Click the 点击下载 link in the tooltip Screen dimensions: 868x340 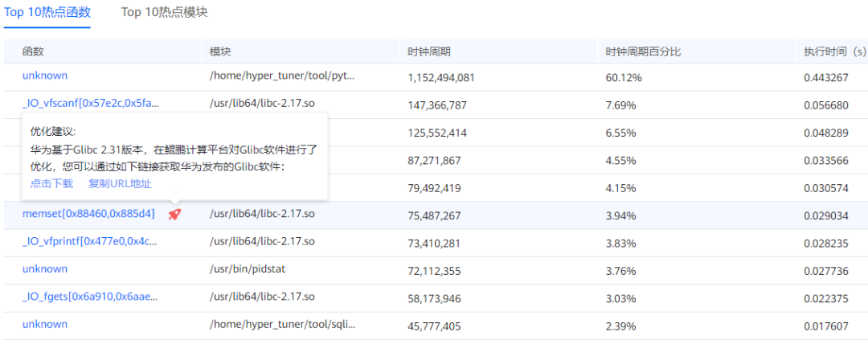51,184
